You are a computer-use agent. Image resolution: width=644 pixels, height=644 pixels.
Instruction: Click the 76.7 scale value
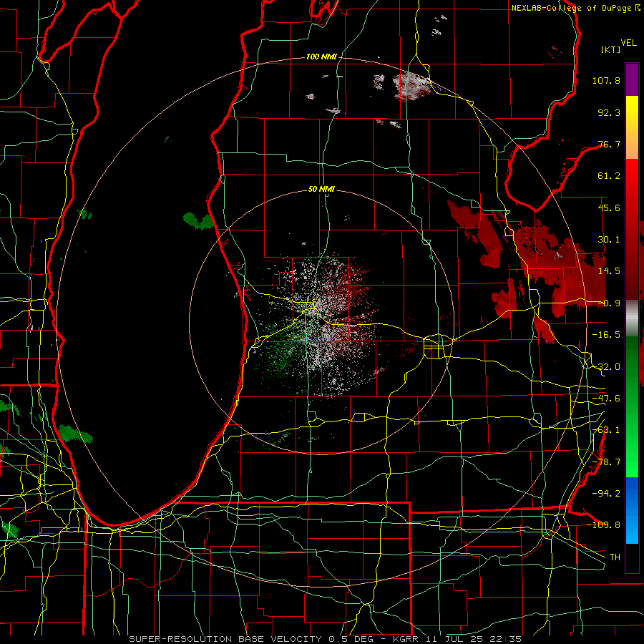(x=609, y=144)
